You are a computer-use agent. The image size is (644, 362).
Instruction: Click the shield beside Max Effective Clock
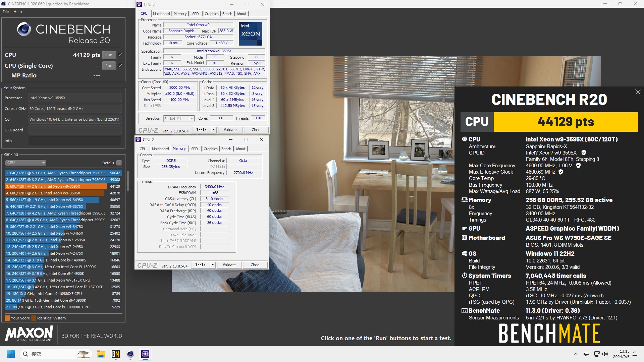(561, 172)
